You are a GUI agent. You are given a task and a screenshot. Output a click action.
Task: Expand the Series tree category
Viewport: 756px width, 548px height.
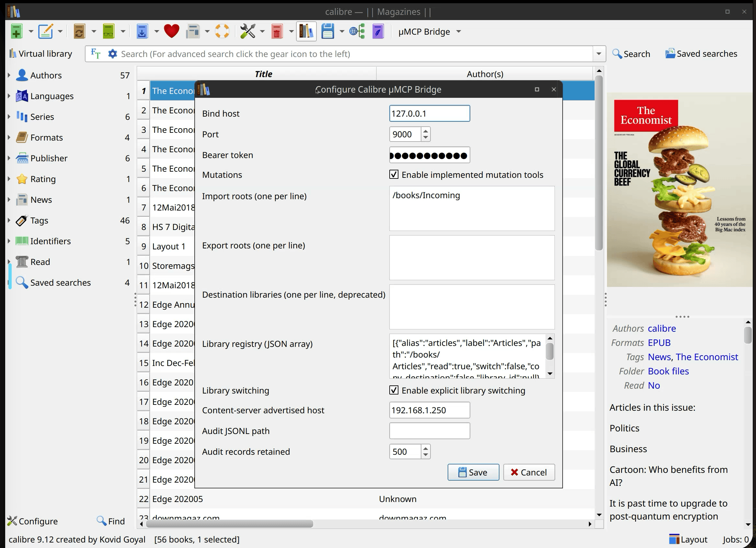pos(9,117)
